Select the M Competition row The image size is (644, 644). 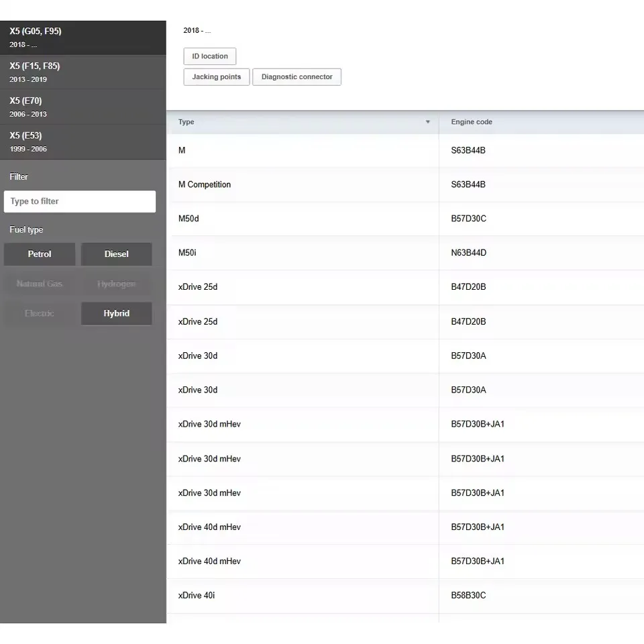click(405, 184)
